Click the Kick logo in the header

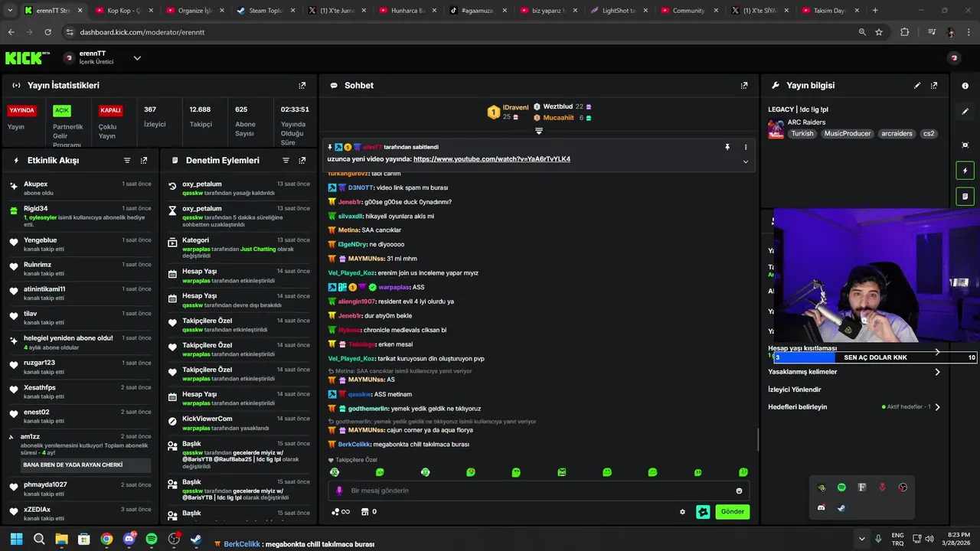pyautogui.click(x=28, y=58)
